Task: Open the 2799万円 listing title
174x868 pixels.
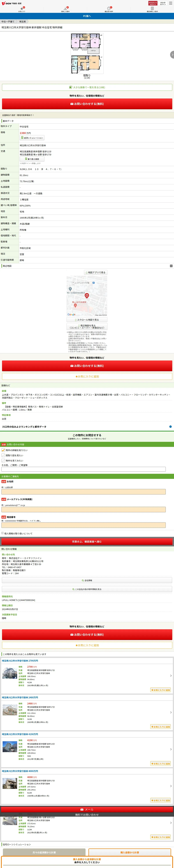Action: (20, 661)
